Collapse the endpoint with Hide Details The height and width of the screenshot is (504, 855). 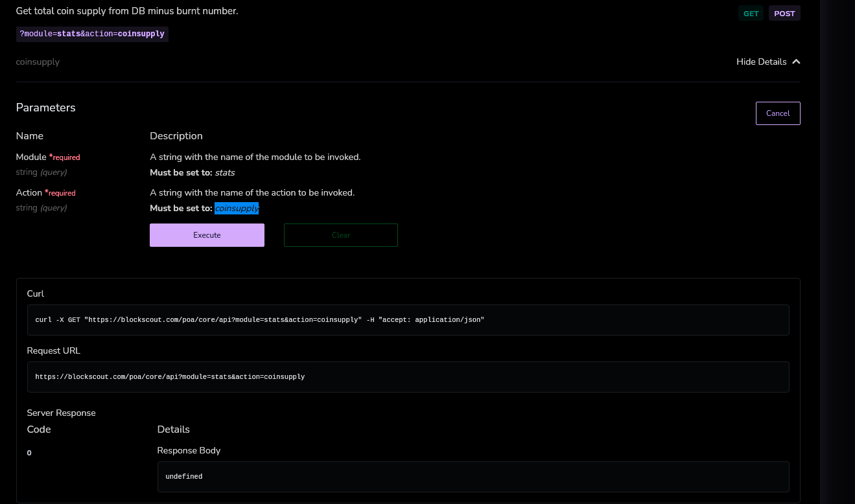pos(761,62)
